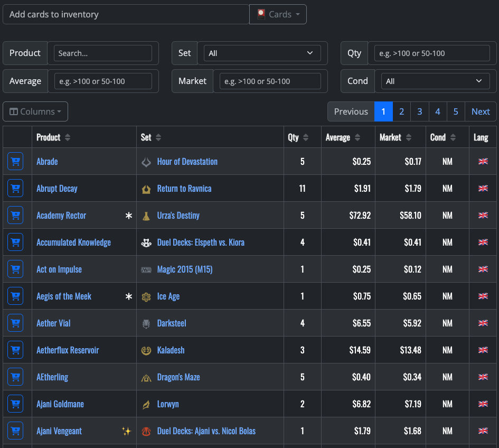Open the Cards type selector menu
499x448 pixels.
click(278, 14)
